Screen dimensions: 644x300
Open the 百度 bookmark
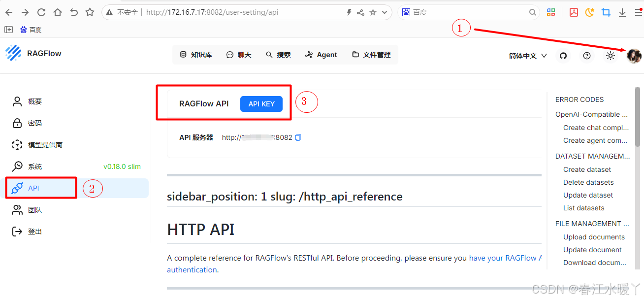pyautogui.click(x=31, y=30)
